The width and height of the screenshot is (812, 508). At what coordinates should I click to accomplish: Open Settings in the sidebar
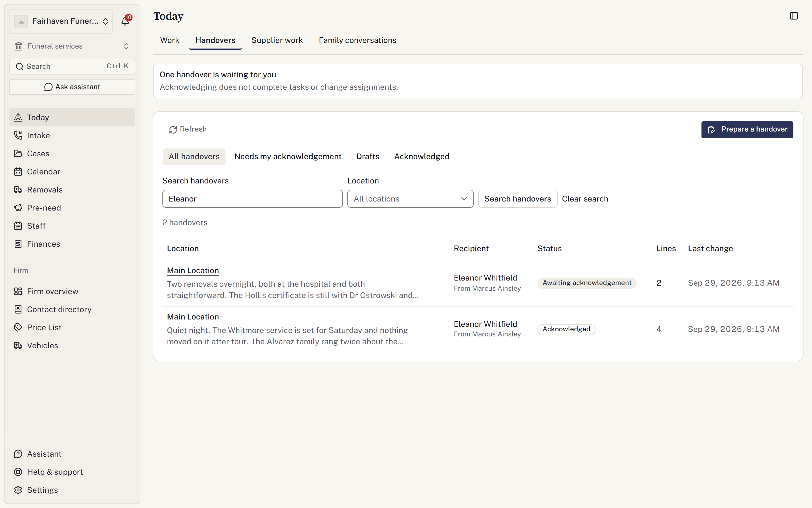coord(72,490)
